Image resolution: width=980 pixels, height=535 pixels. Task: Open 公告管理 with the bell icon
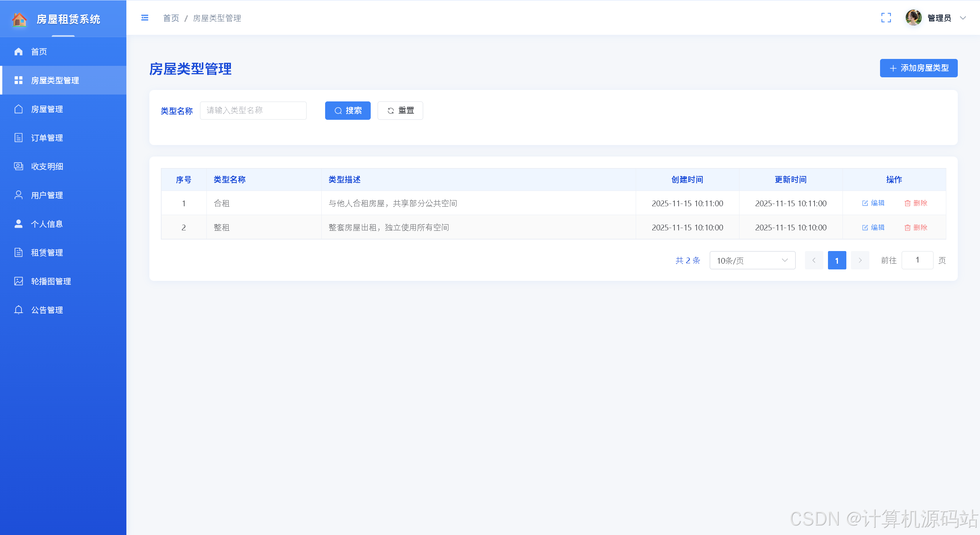pyautogui.click(x=47, y=310)
